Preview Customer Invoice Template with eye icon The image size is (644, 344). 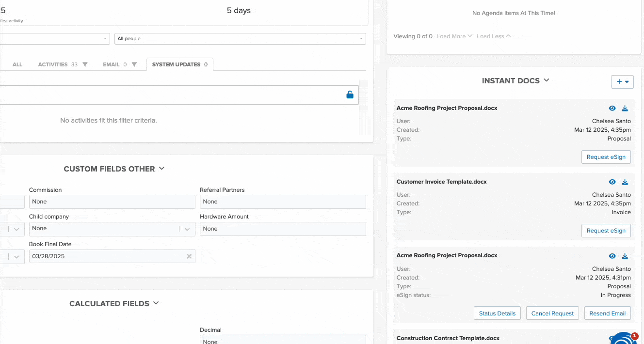pyautogui.click(x=612, y=182)
